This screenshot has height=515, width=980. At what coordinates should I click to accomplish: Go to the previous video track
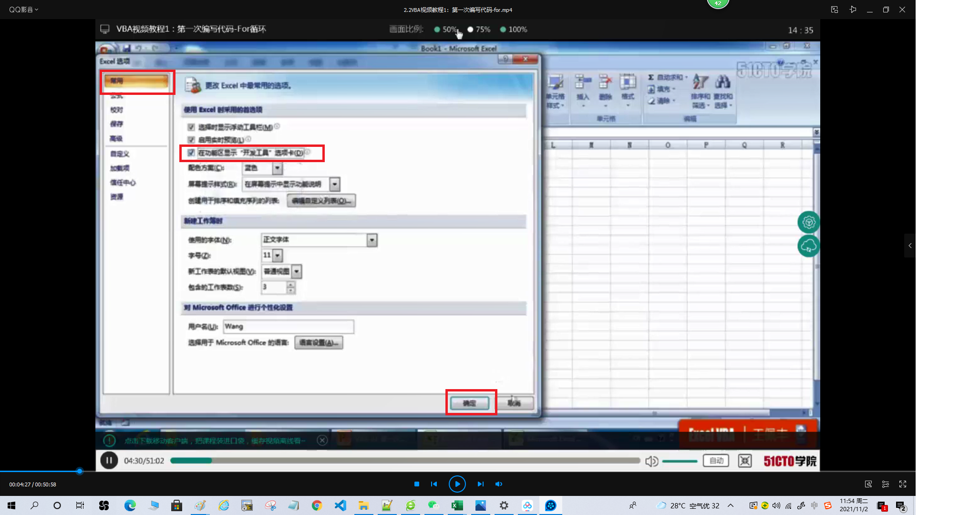click(434, 484)
